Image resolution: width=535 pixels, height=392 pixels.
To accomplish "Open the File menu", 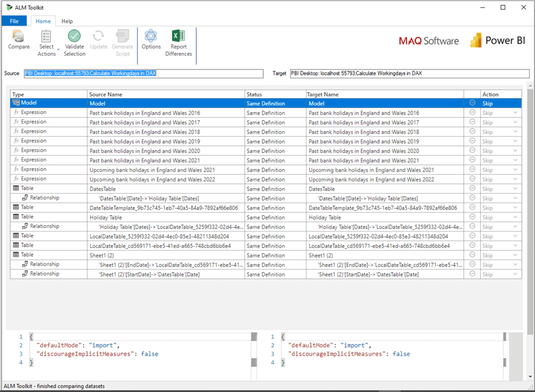I will click(x=14, y=21).
